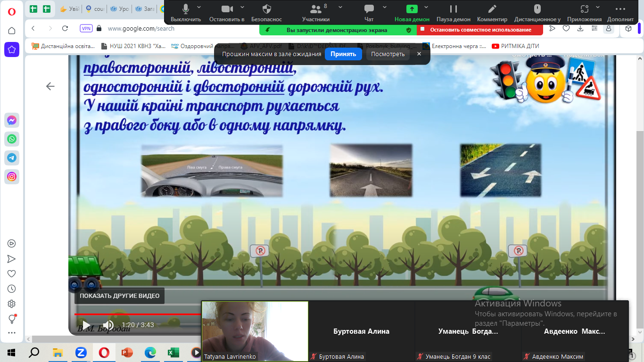Viewport: 644px width, 362px height.
Task: Expand video options arrow next to camera
Action: [242, 8]
